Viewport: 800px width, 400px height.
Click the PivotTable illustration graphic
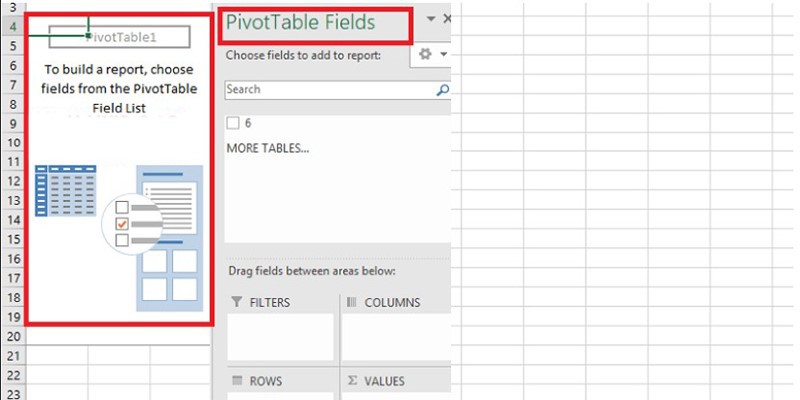tap(119, 238)
